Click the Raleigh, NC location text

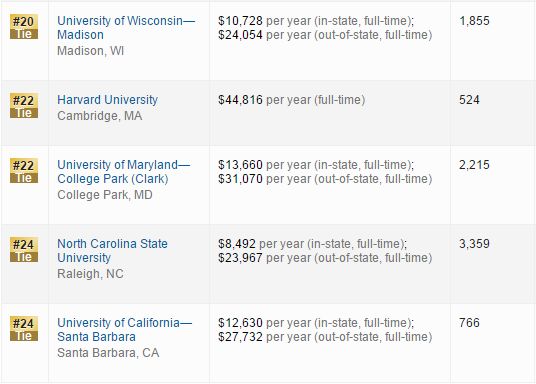point(90,274)
